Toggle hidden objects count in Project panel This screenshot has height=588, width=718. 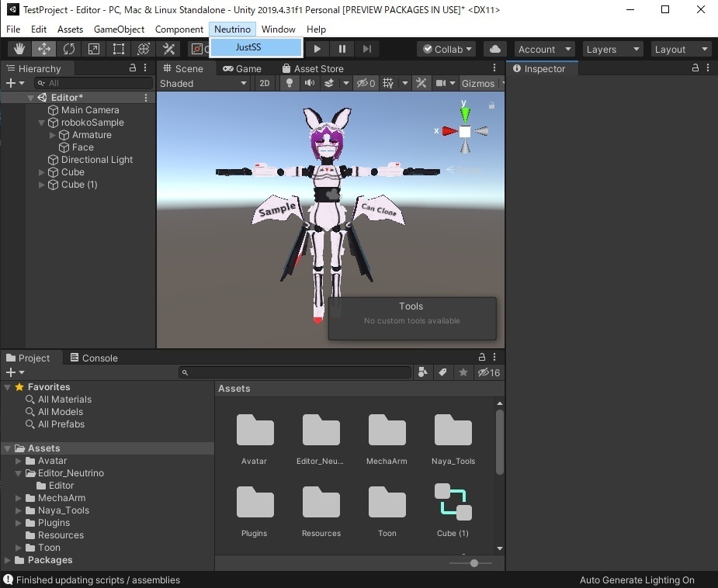pos(488,372)
